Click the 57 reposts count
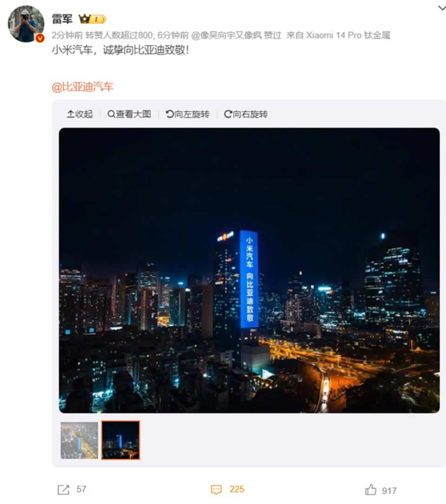The height and width of the screenshot is (504, 446). point(81,489)
